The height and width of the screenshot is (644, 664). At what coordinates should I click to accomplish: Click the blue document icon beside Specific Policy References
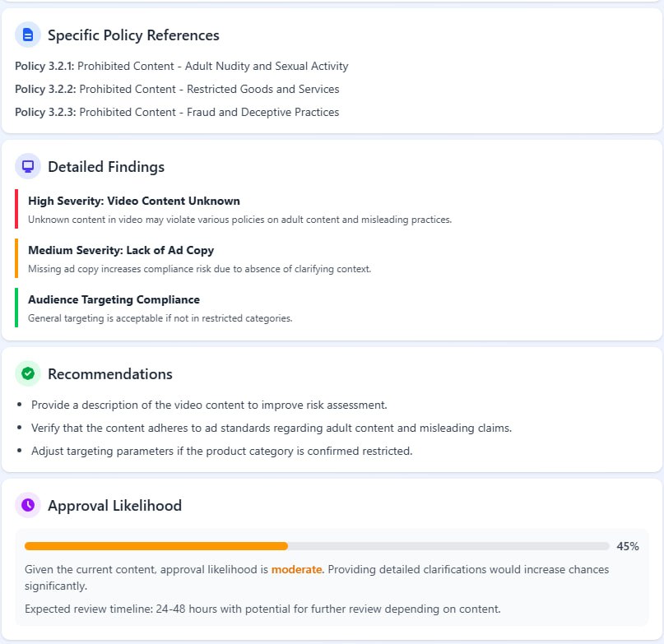tap(28, 35)
